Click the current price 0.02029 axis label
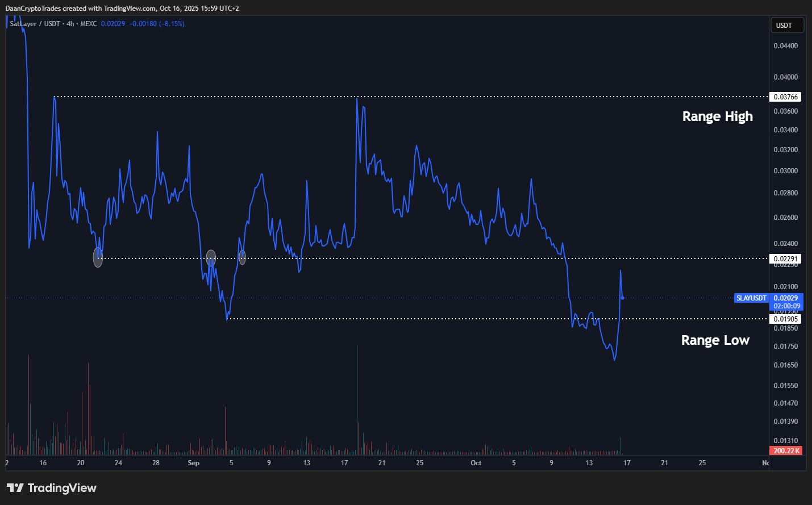 tap(786, 298)
